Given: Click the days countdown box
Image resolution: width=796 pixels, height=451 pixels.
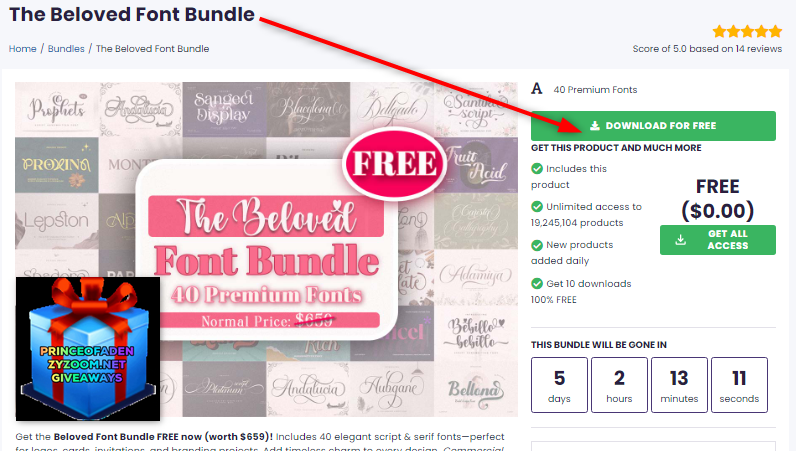Looking at the screenshot, I should click(559, 384).
